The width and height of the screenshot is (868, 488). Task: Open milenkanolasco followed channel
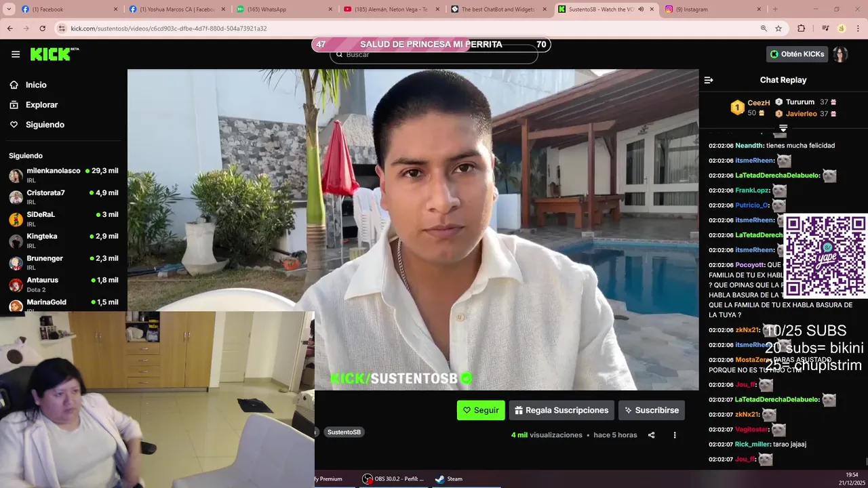[x=64, y=175]
